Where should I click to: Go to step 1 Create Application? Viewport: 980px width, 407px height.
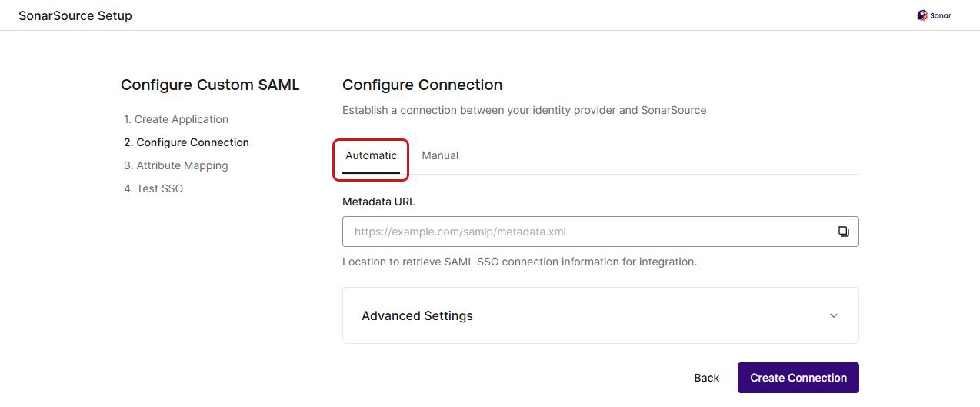(x=176, y=119)
